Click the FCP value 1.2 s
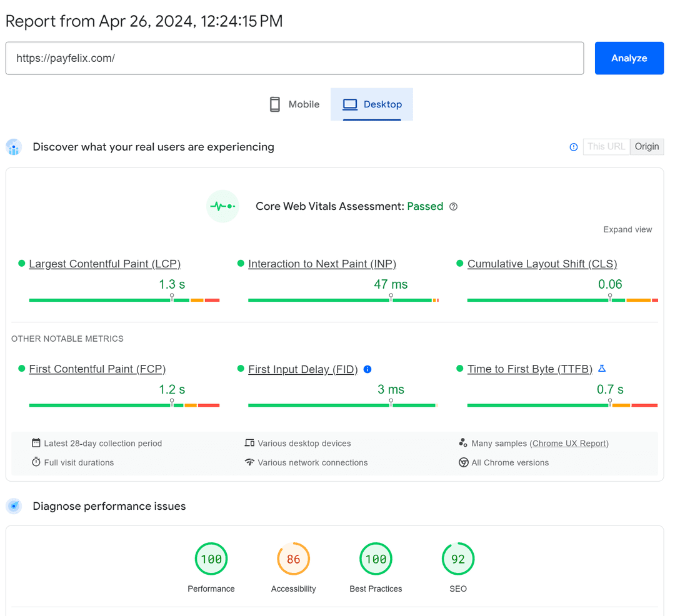 click(172, 389)
